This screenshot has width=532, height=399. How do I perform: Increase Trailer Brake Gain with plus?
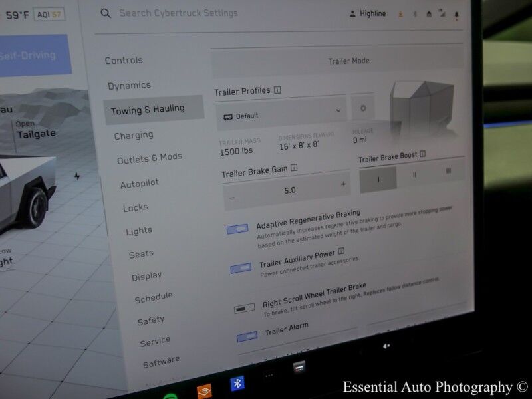343,184
